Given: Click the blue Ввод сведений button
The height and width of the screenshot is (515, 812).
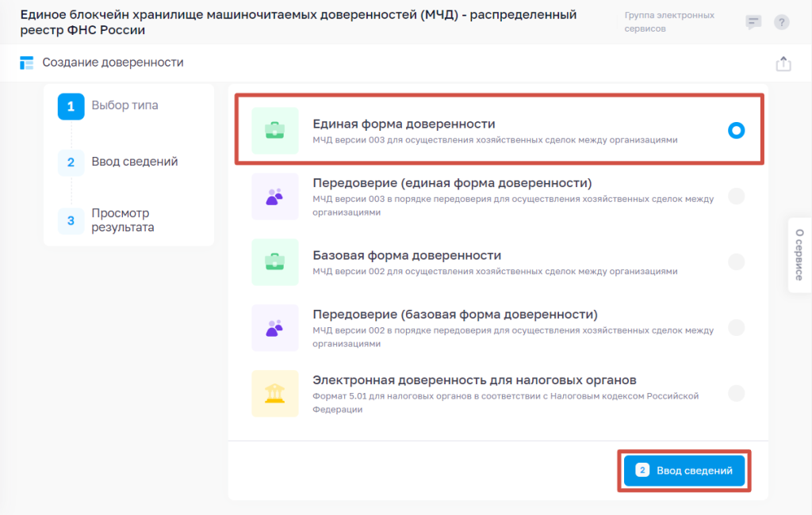Looking at the screenshot, I should tap(684, 471).
